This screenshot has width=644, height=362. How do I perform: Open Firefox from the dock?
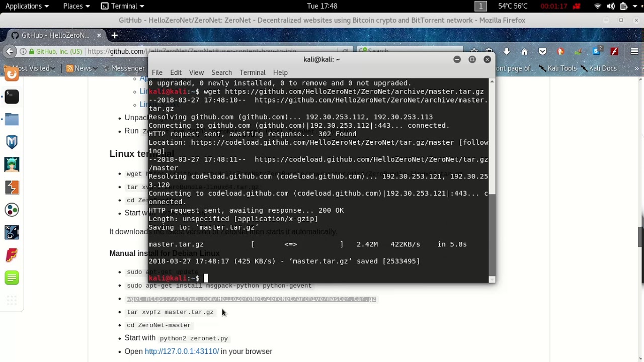(x=12, y=74)
